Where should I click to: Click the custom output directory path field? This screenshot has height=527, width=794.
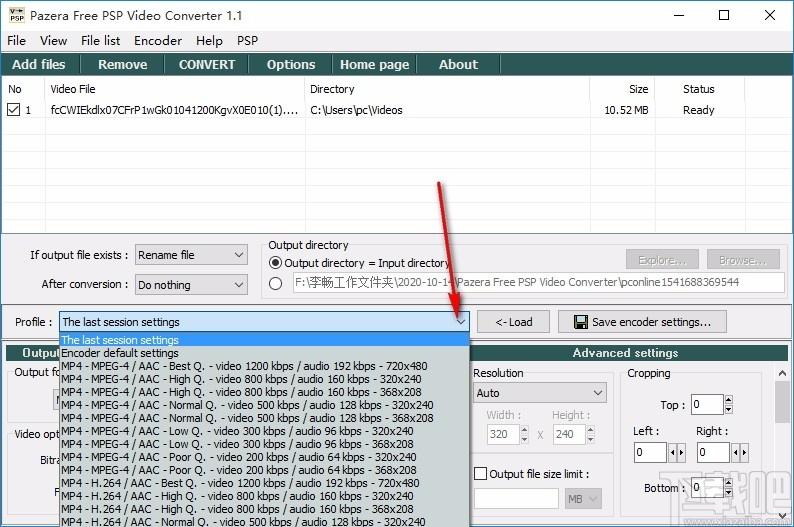coord(538,282)
